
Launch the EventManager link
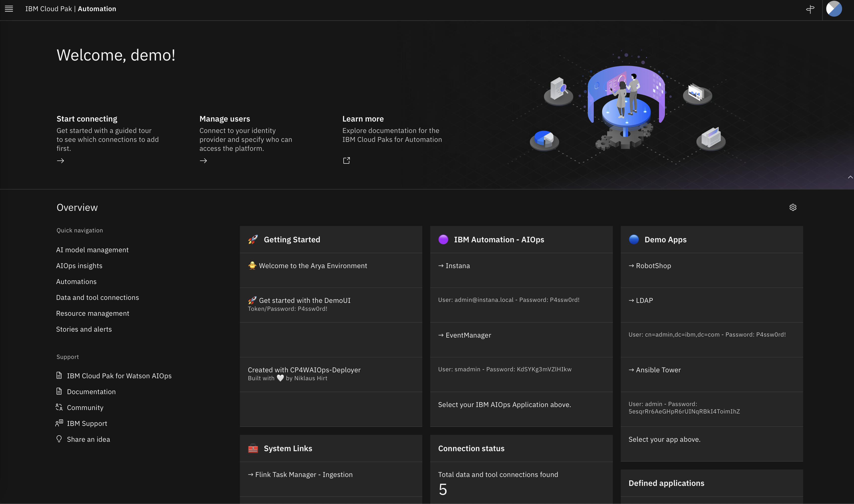click(465, 335)
